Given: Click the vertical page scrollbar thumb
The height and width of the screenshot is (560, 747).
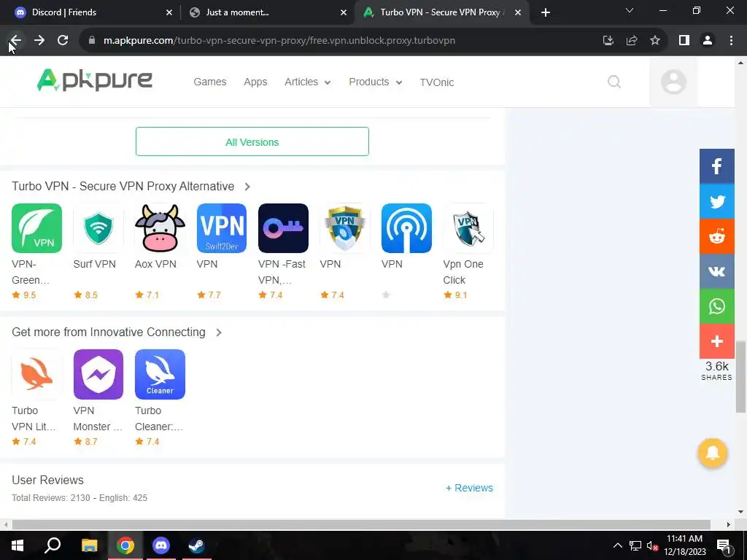Looking at the screenshot, I should click(740, 377).
